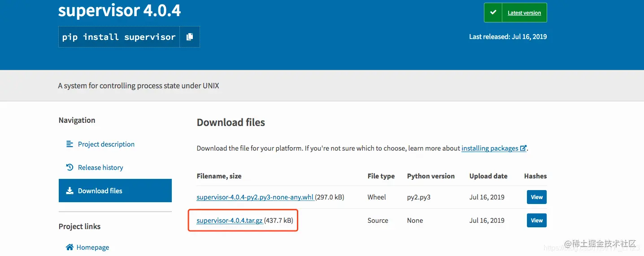This screenshot has height=256, width=644.
Task: Click the Filename, size column header
Action: tap(219, 176)
